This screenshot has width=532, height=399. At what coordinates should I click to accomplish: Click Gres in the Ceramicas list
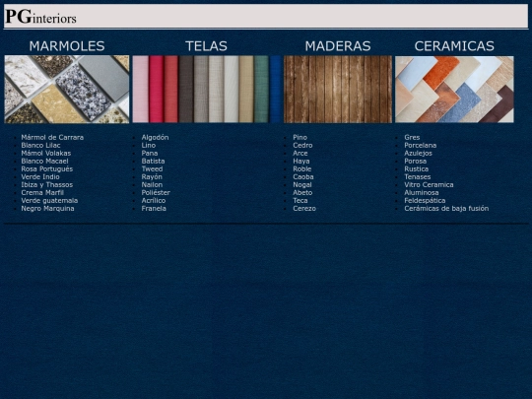[x=412, y=137]
